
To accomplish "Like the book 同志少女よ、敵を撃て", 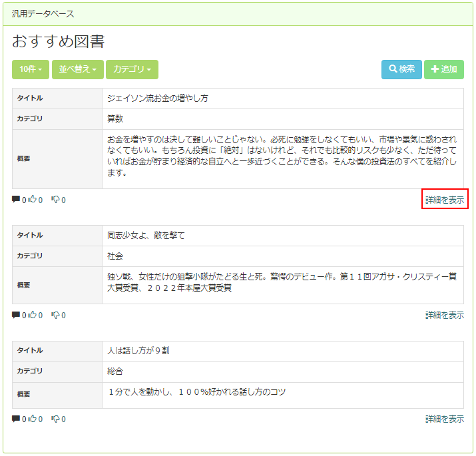I will pos(33,315).
